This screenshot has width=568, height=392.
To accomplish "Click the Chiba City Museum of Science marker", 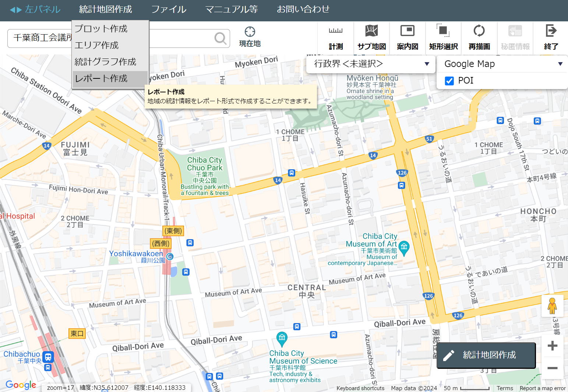I will (282, 339).
